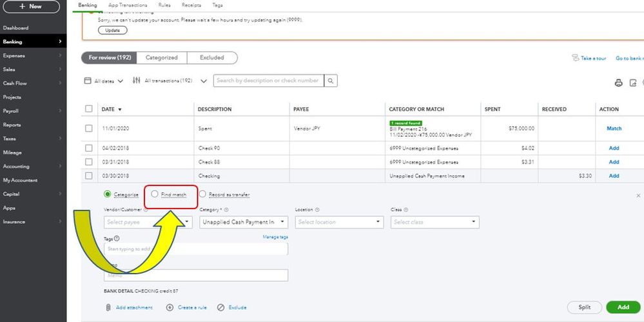Open the Manage tags link
Image resolution: width=644 pixels, height=322 pixels.
pos(275,237)
